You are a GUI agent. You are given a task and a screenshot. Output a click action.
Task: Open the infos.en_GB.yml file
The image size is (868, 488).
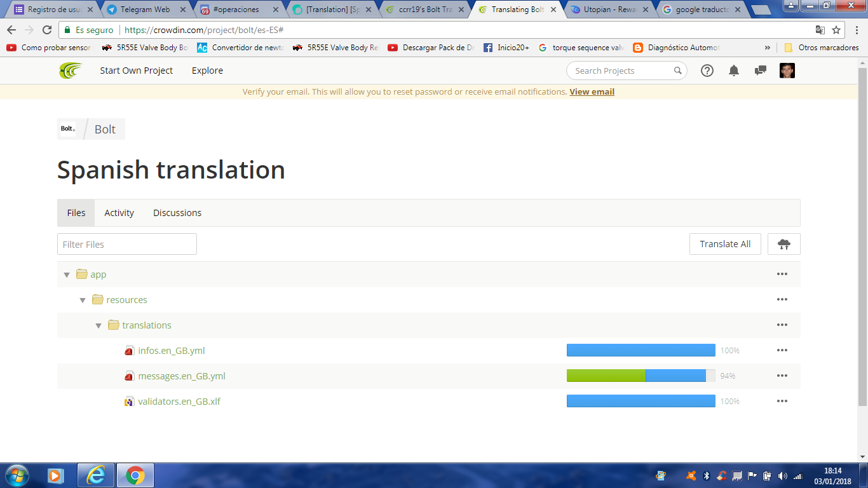click(x=172, y=351)
